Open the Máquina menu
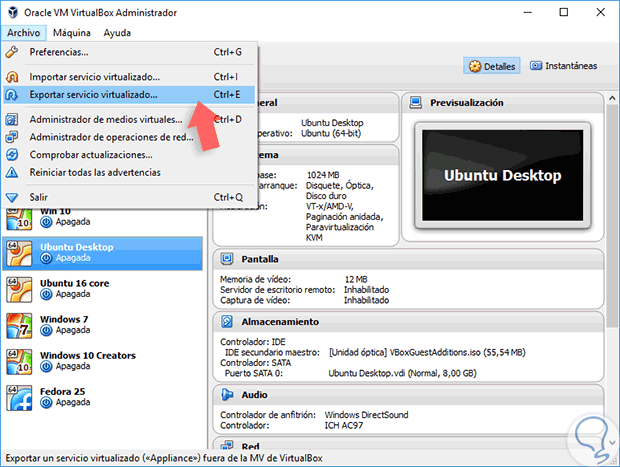The height and width of the screenshot is (467, 620). click(x=72, y=33)
